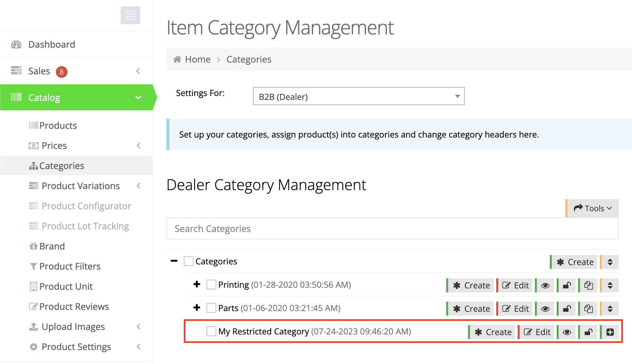
Task: Check the Parts category checkbox
Action: coord(211,308)
